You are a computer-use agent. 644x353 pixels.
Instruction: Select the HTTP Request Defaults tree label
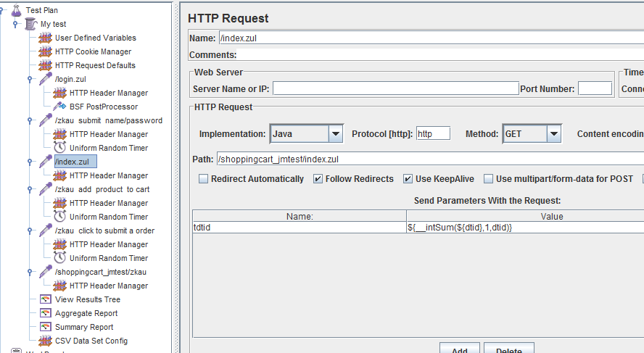95,65
